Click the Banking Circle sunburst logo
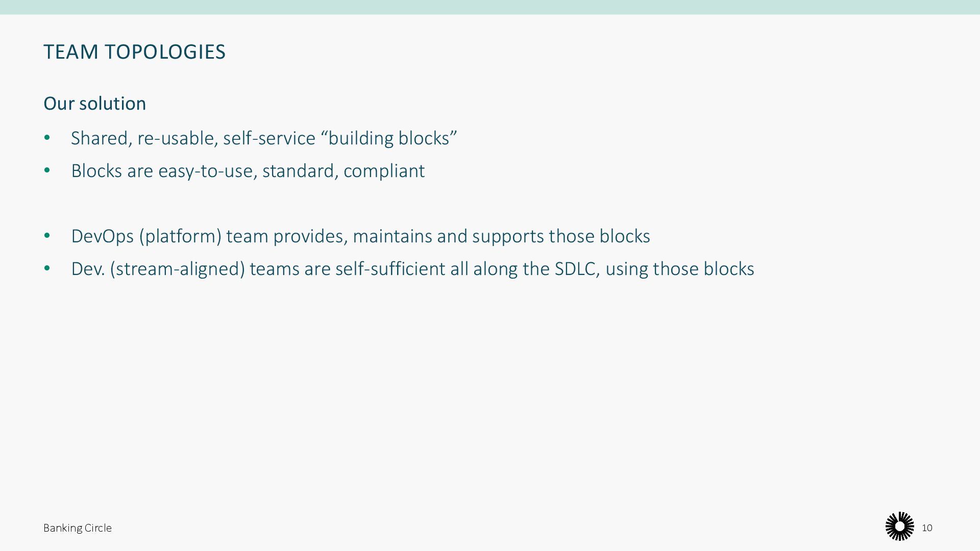 click(899, 526)
